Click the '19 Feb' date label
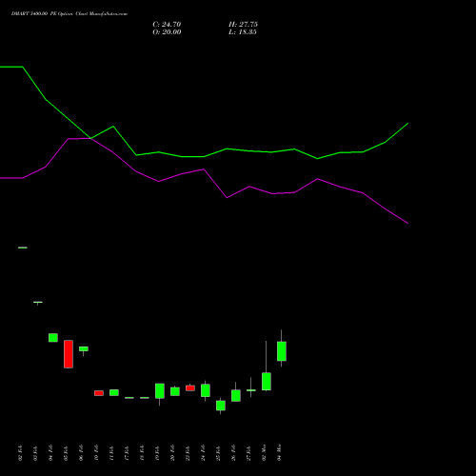The height and width of the screenshot is (476, 476). (x=158, y=453)
